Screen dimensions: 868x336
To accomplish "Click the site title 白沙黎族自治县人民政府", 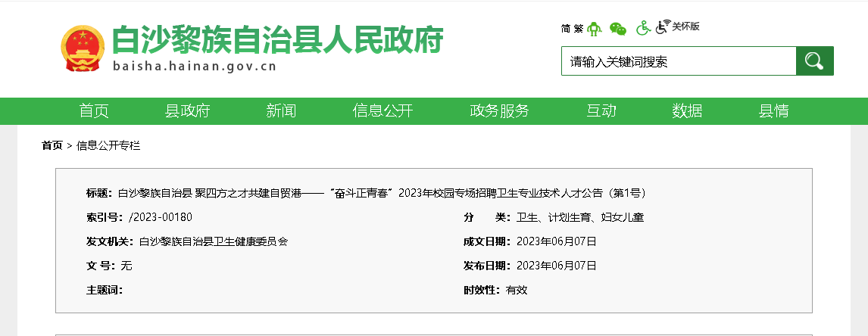I will coord(277,39).
